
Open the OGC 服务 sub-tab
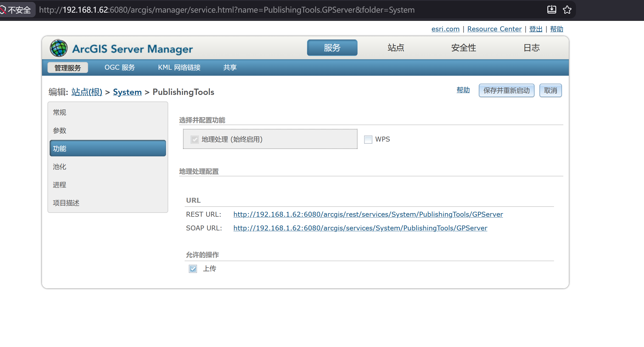click(x=120, y=67)
